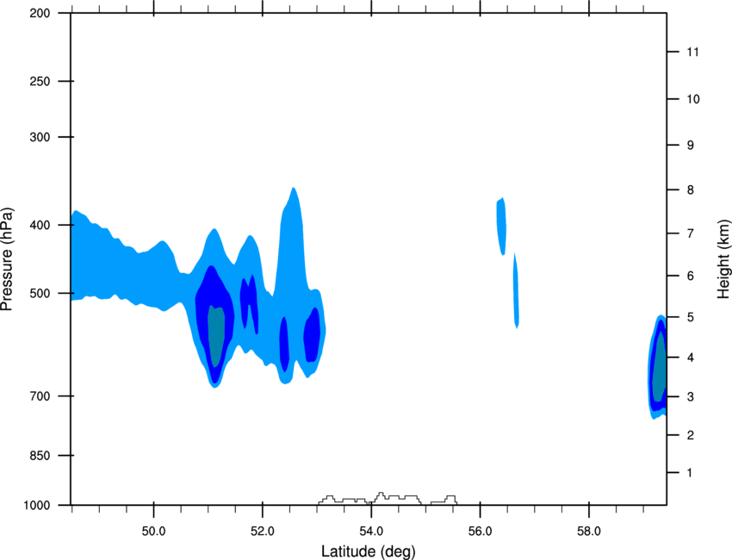Pick the height label 11 km
This screenshot has width=732, height=560.
693,52
